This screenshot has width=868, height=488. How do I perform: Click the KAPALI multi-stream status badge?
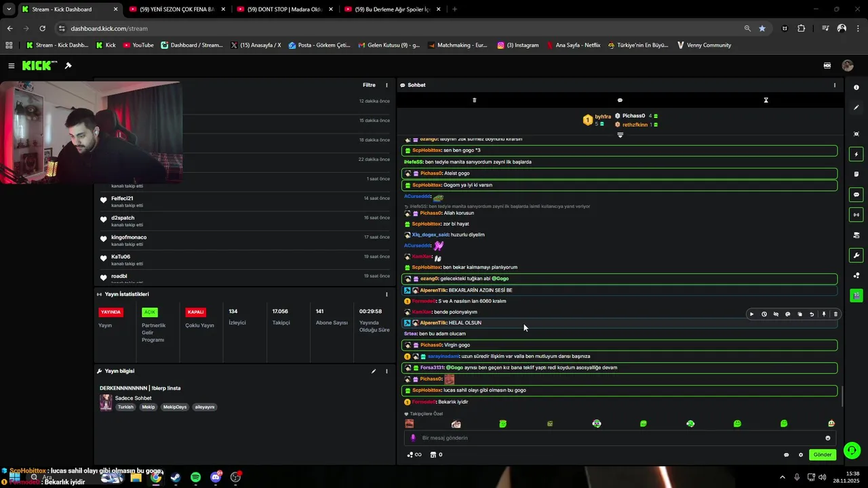pos(196,312)
